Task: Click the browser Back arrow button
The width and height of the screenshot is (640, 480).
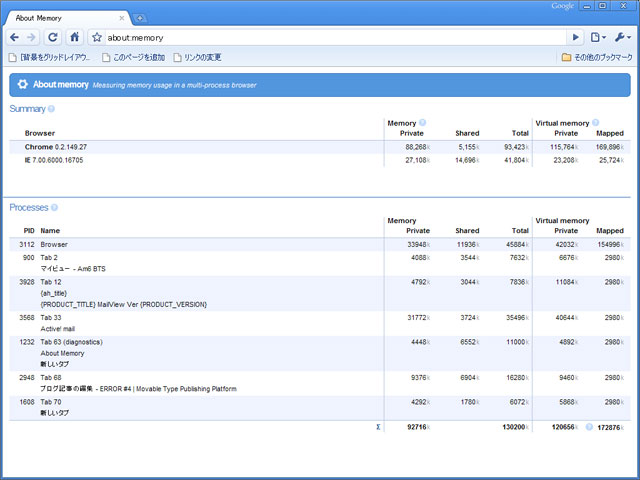Action: coord(15,37)
